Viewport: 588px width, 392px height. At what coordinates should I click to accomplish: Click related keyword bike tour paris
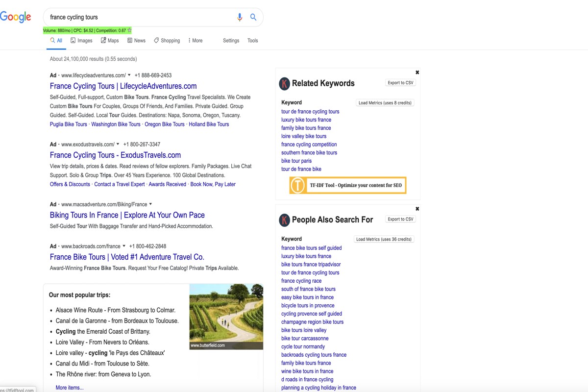coord(296,161)
